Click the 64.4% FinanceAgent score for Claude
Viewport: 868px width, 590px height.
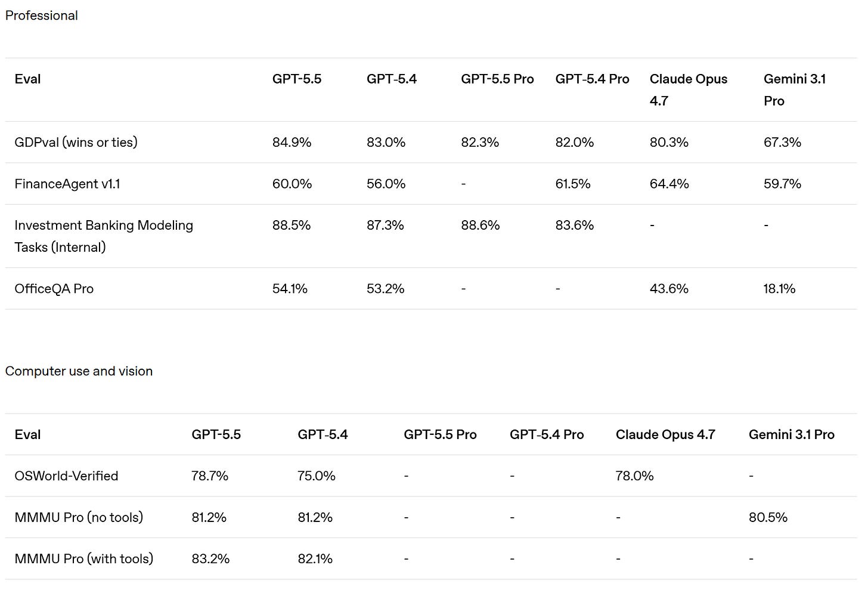coord(669,184)
